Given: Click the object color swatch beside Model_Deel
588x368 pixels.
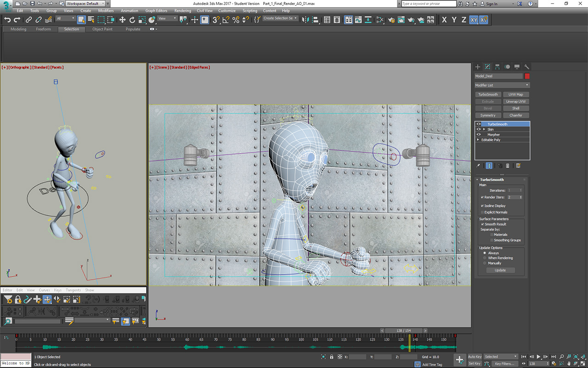Looking at the screenshot, I should pyautogui.click(x=526, y=75).
